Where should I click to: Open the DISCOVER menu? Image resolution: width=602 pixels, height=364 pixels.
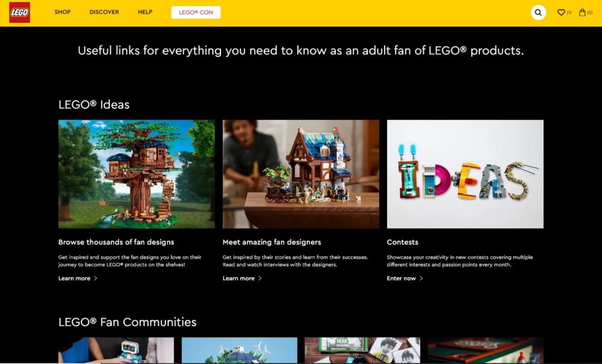pos(104,12)
